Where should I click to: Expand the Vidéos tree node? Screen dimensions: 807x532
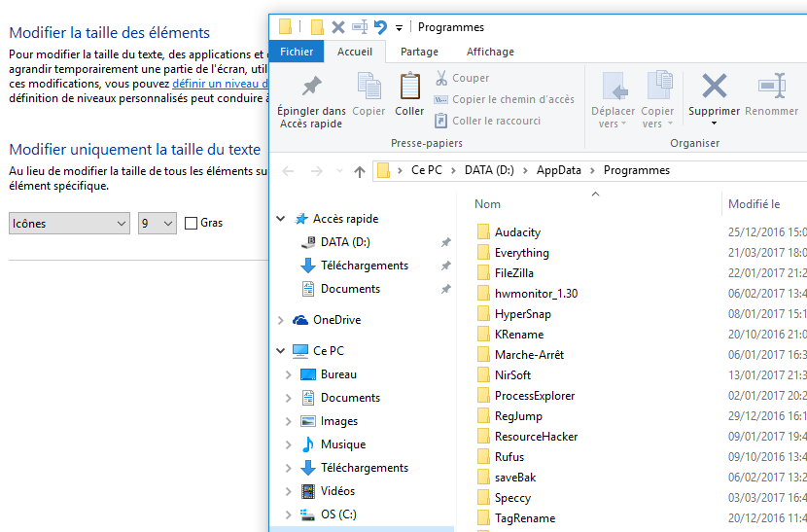tap(288, 492)
